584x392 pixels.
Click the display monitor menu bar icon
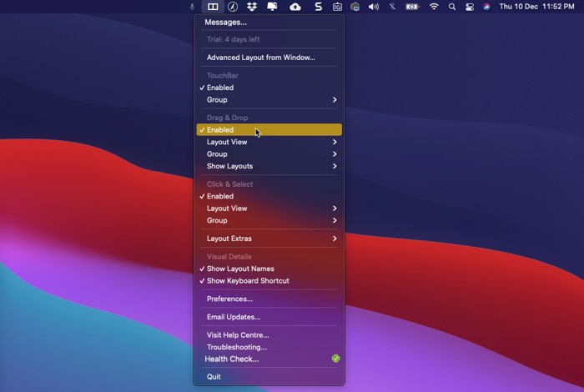(x=272, y=7)
